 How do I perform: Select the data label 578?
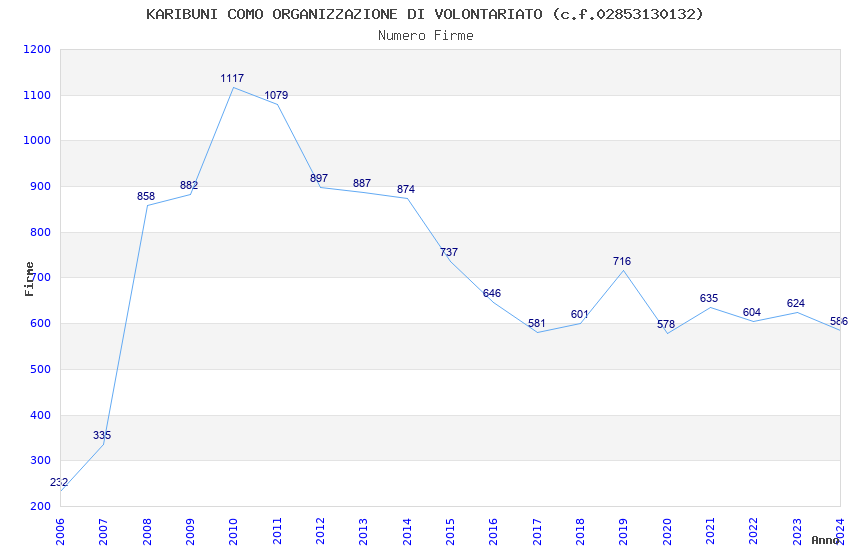coord(666,324)
